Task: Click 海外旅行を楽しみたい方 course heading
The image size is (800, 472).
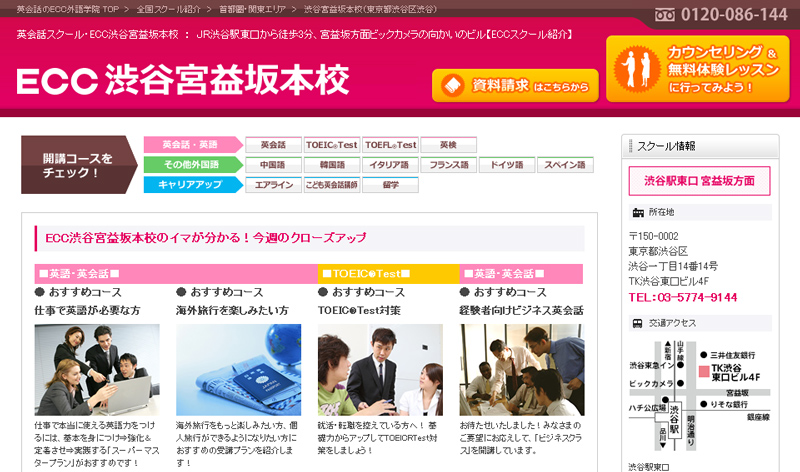Action: pyautogui.click(x=232, y=310)
